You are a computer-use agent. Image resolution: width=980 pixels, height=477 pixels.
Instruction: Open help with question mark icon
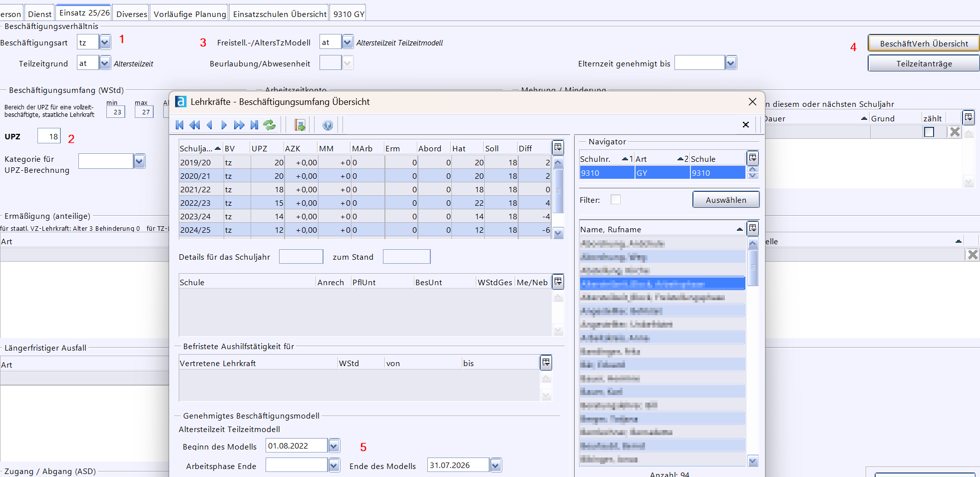327,125
